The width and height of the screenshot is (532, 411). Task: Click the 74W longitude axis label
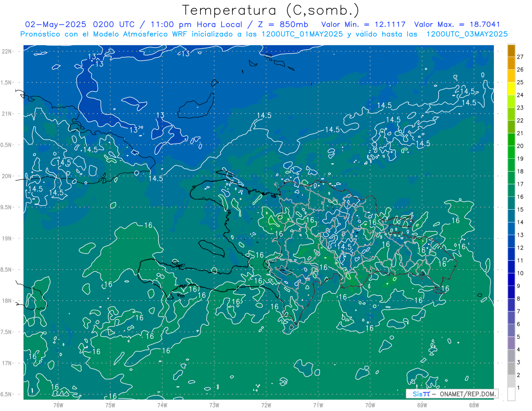[162, 405]
